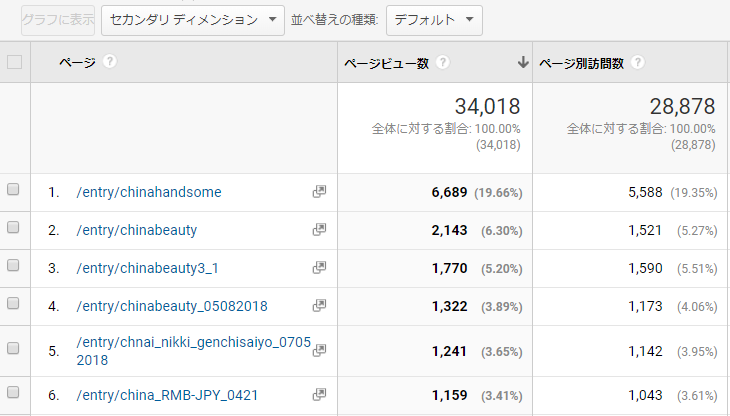This screenshot has height=416, width=730.
Task: Open /entry/chinabeauty external link icon
Action: (319, 229)
